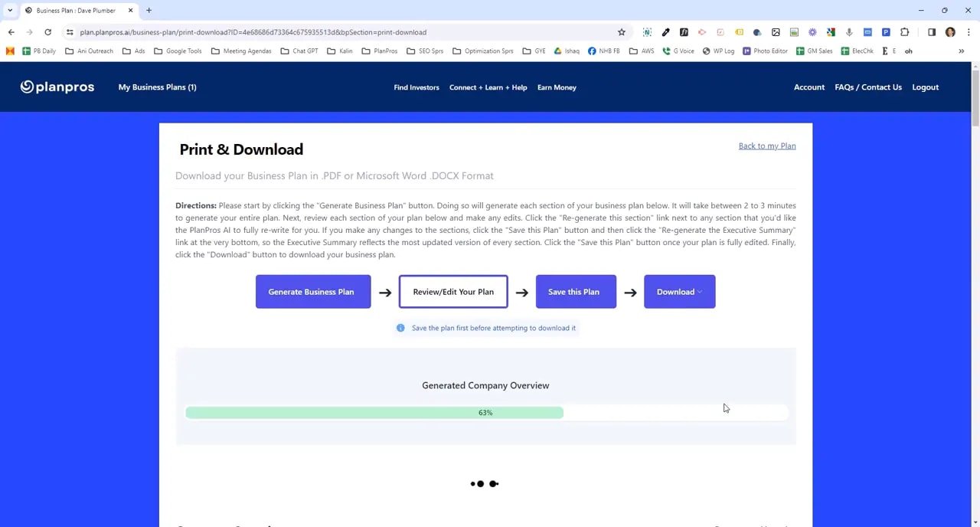Open the Find Investors menu item
The image size is (980, 527).
pyautogui.click(x=416, y=87)
